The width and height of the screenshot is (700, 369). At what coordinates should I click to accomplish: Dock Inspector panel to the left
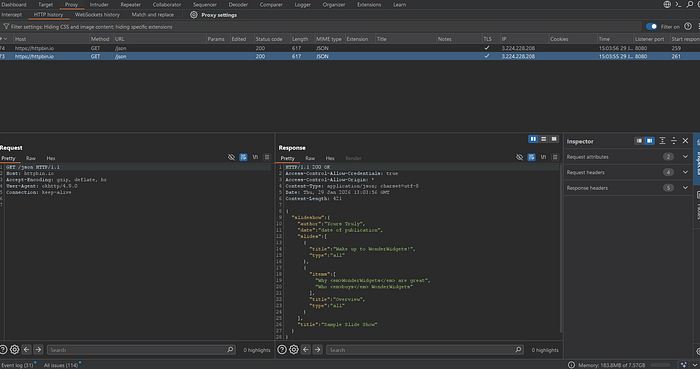coord(639,141)
